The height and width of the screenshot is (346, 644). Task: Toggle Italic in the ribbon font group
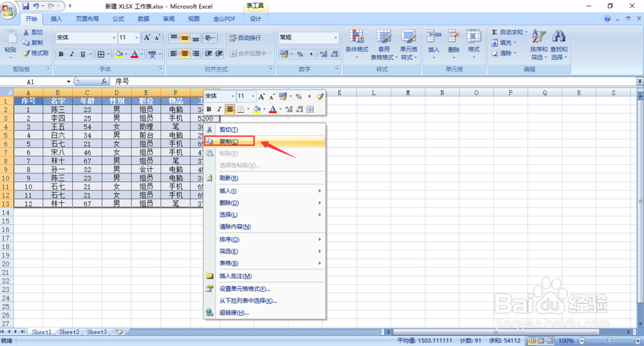pyautogui.click(x=71, y=54)
